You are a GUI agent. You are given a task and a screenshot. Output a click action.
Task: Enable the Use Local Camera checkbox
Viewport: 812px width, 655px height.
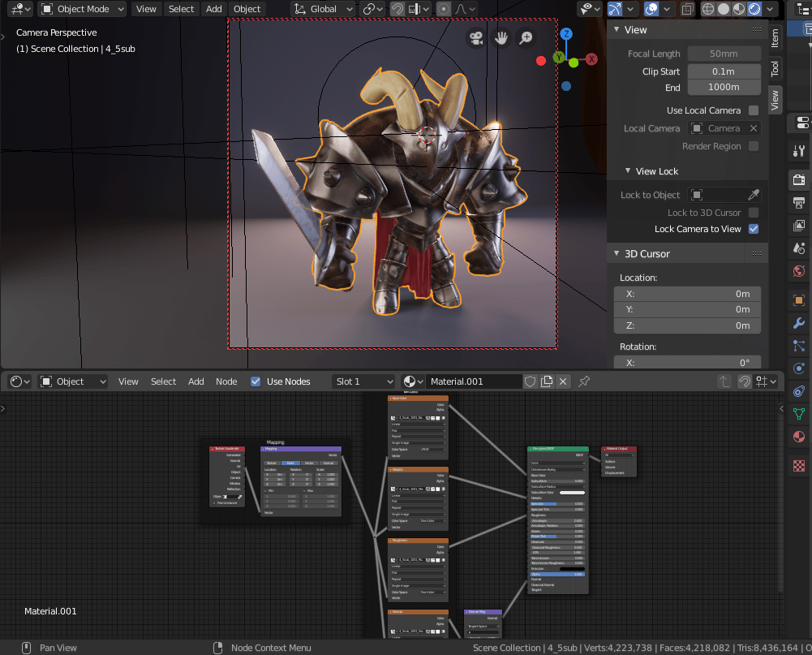[x=754, y=110]
